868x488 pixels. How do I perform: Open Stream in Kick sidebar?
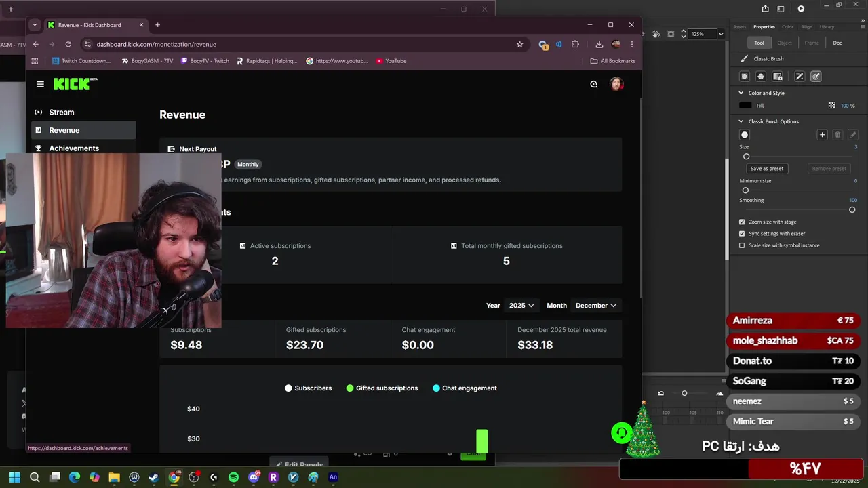[x=83, y=112]
